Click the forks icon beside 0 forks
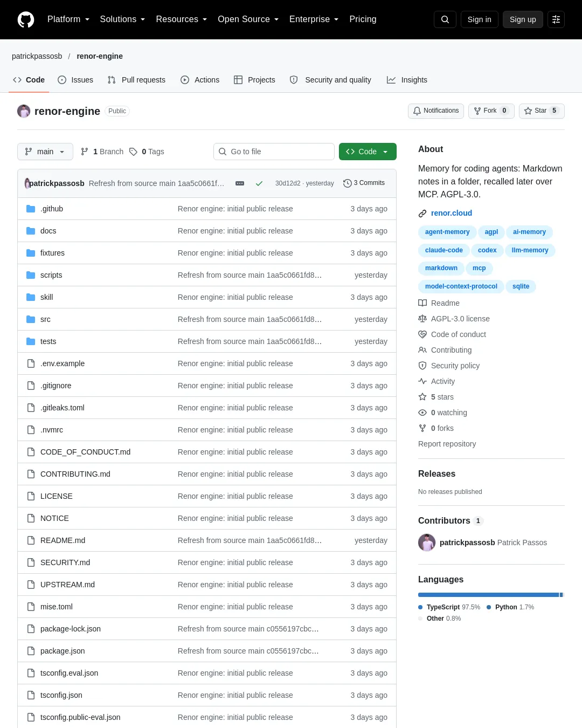The height and width of the screenshot is (728, 582). click(422, 428)
